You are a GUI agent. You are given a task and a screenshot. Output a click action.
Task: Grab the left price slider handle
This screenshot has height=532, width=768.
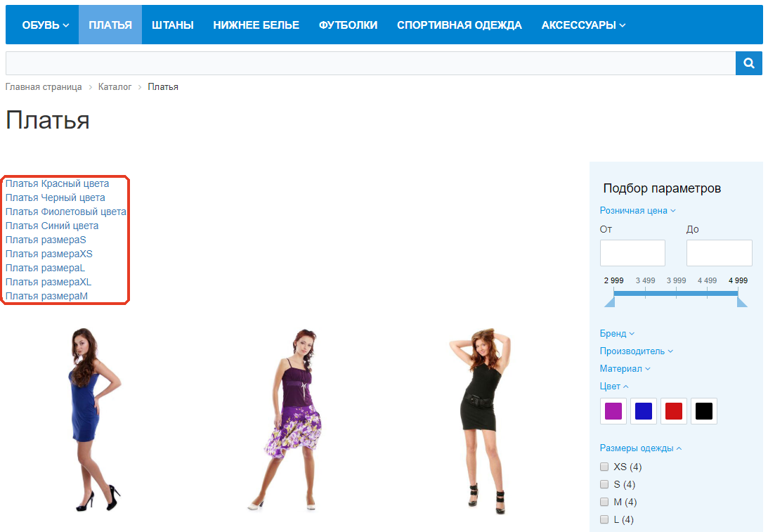click(610, 301)
